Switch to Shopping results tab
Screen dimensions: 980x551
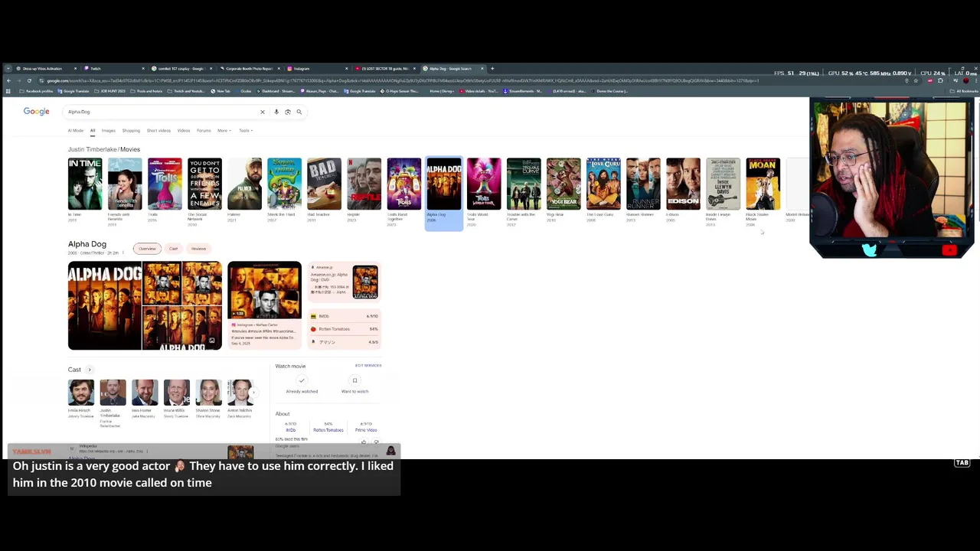coord(131,131)
